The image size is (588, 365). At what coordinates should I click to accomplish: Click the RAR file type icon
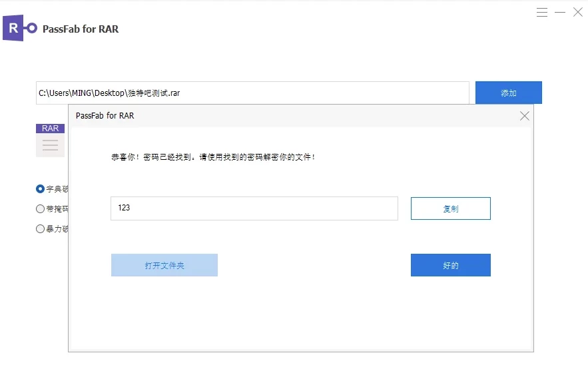pos(50,141)
